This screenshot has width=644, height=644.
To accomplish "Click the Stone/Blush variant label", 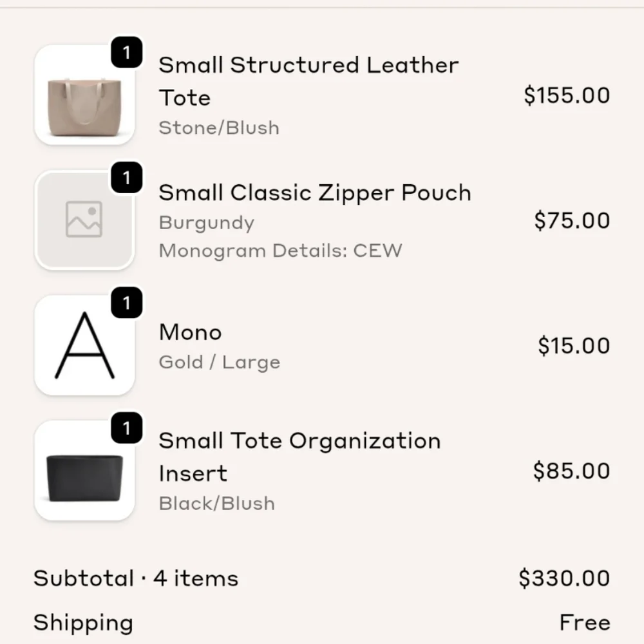I will pyautogui.click(x=219, y=128).
